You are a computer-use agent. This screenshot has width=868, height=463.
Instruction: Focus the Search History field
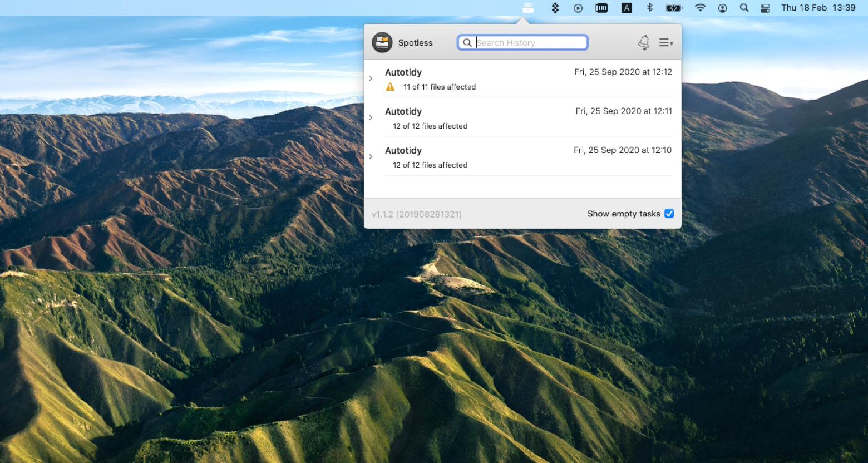click(x=522, y=42)
